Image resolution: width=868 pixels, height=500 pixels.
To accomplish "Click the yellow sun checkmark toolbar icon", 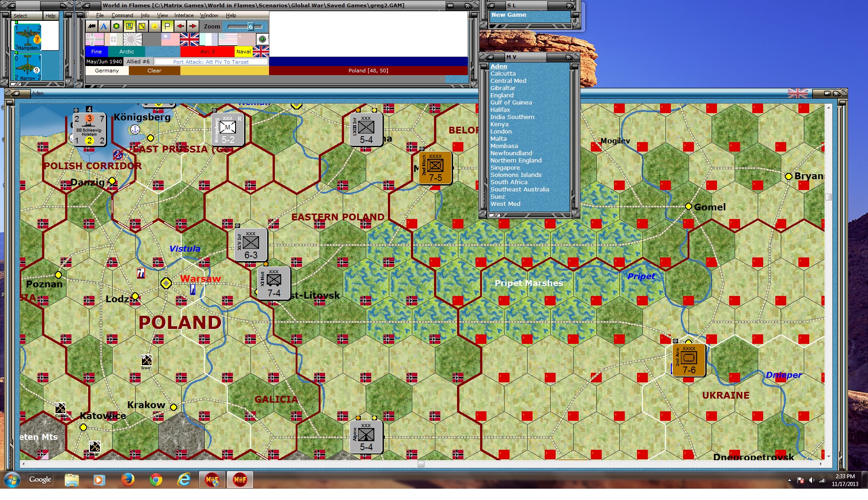I will click(155, 26).
